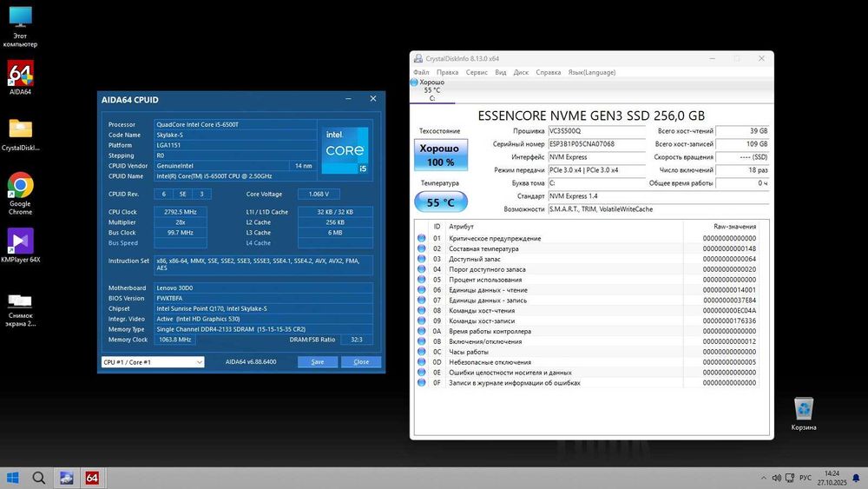Select the Команды хост-записи row
Image resolution: width=868 pixels, height=489 pixels.
pos(587,320)
